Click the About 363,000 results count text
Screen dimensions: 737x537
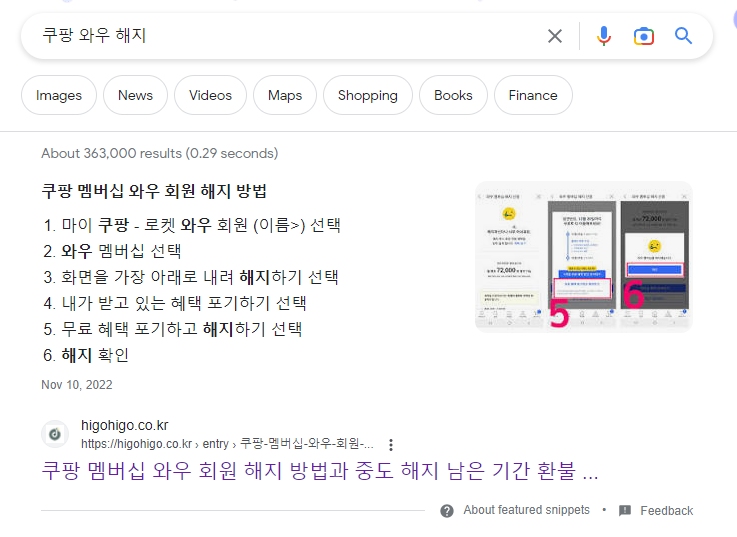tap(160, 153)
